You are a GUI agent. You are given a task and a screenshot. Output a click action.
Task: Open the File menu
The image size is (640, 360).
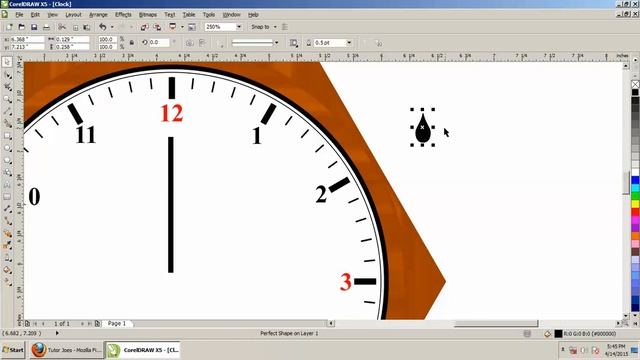(19, 15)
